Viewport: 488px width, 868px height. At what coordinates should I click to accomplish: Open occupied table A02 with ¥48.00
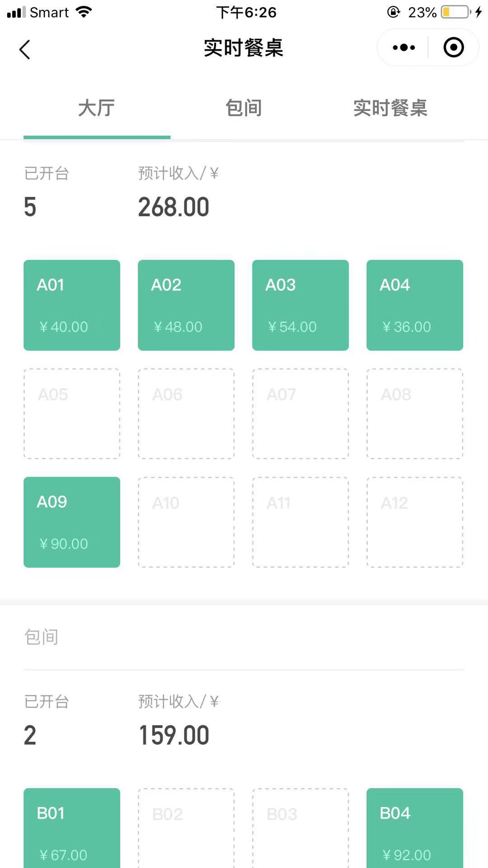(186, 305)
